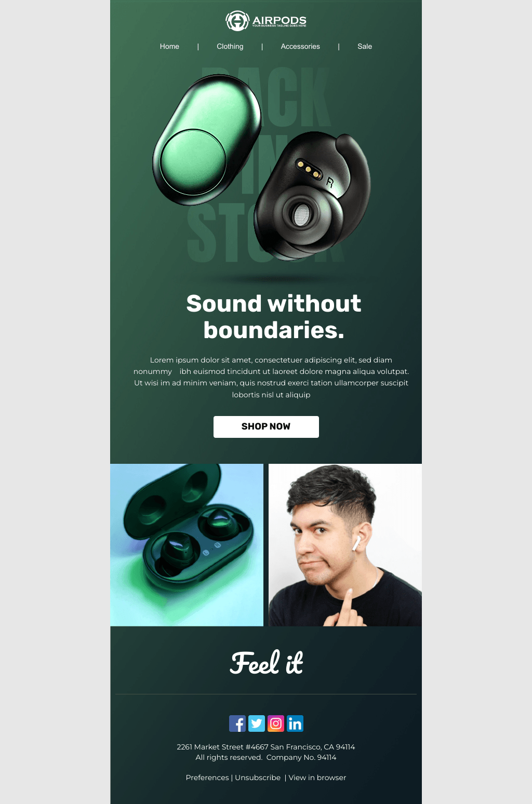Click the Unsubscribe link
Image resolution: width=532 pixels, height=804 pixels.
tap(258, 778)
